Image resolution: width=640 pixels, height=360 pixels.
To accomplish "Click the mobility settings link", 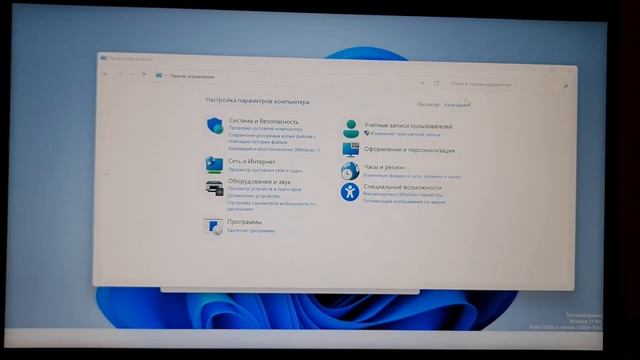I will click(x=271, y=205).
